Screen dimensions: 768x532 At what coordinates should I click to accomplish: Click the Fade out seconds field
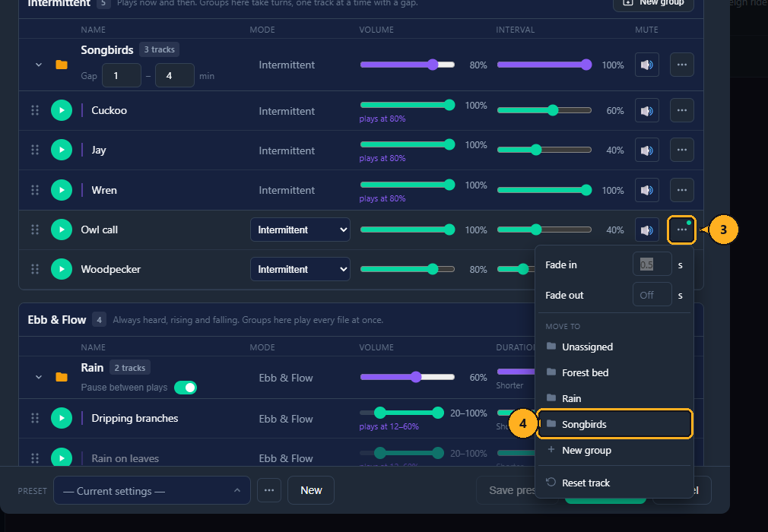pyautogui.click(x=652, y=295)
